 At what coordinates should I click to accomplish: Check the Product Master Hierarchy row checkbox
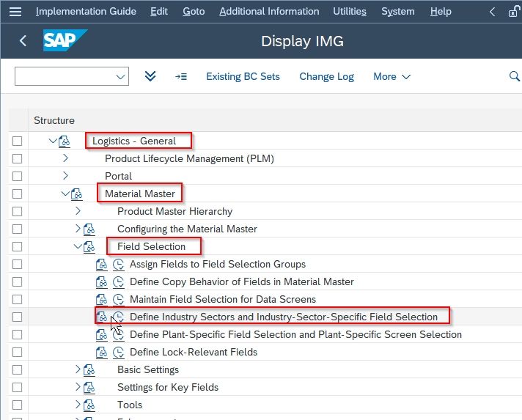tap(18, 212)
